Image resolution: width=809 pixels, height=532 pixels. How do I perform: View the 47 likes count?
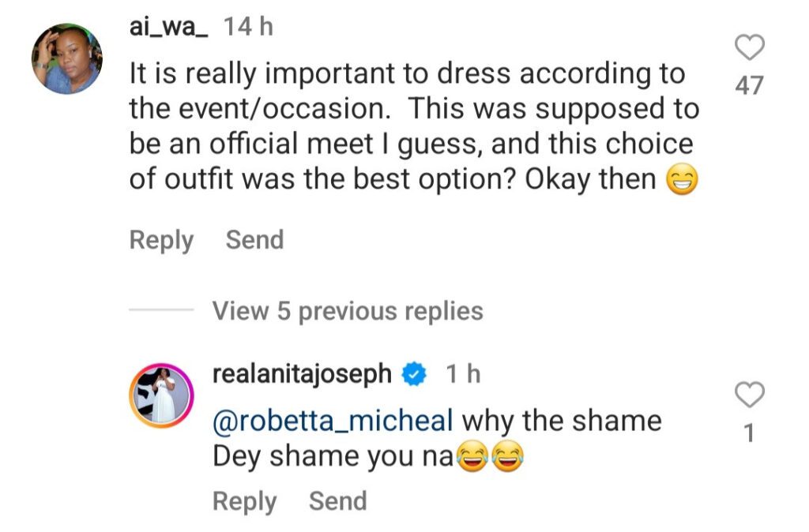(x=749, y=85)
